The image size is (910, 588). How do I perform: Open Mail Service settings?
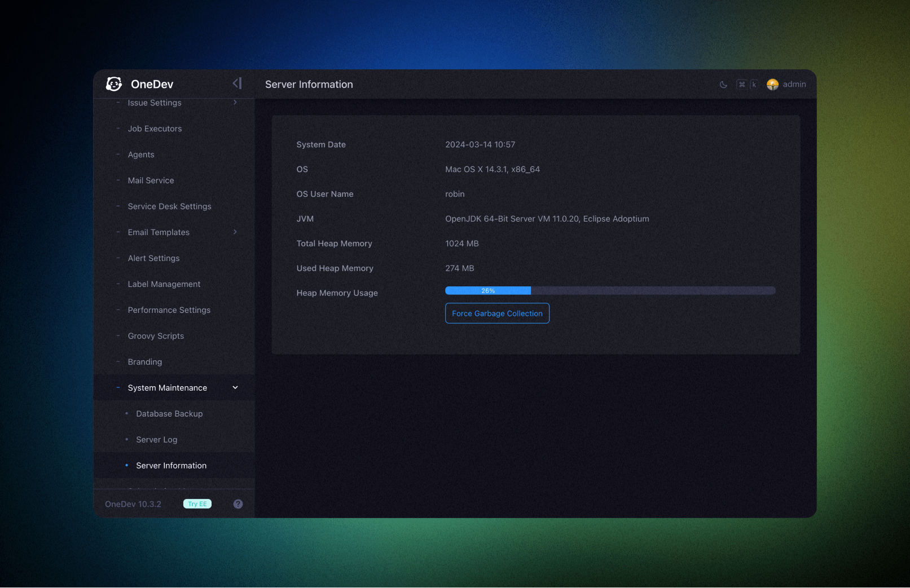click(x=151, y=180)
